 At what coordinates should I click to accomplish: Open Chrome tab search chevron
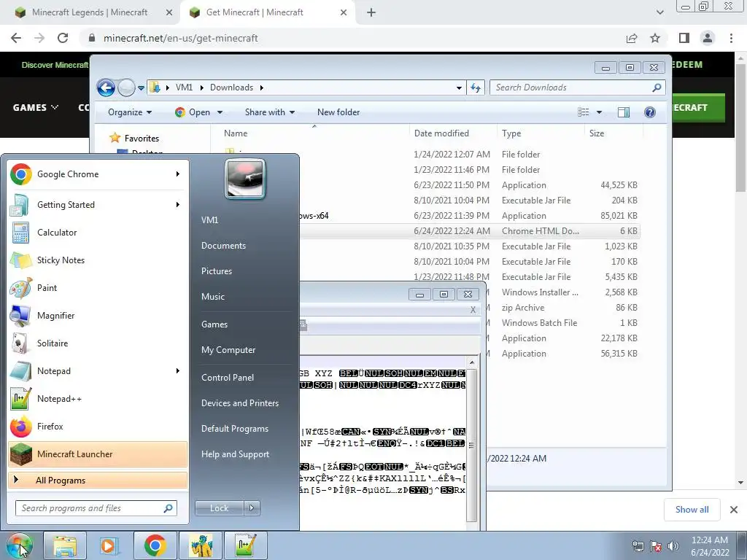659,12
